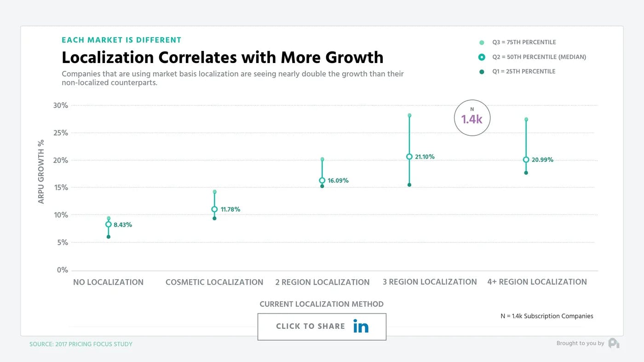
Task: Click the No Localization axis label
Action: pyautogui.click(x=108, y=282)
